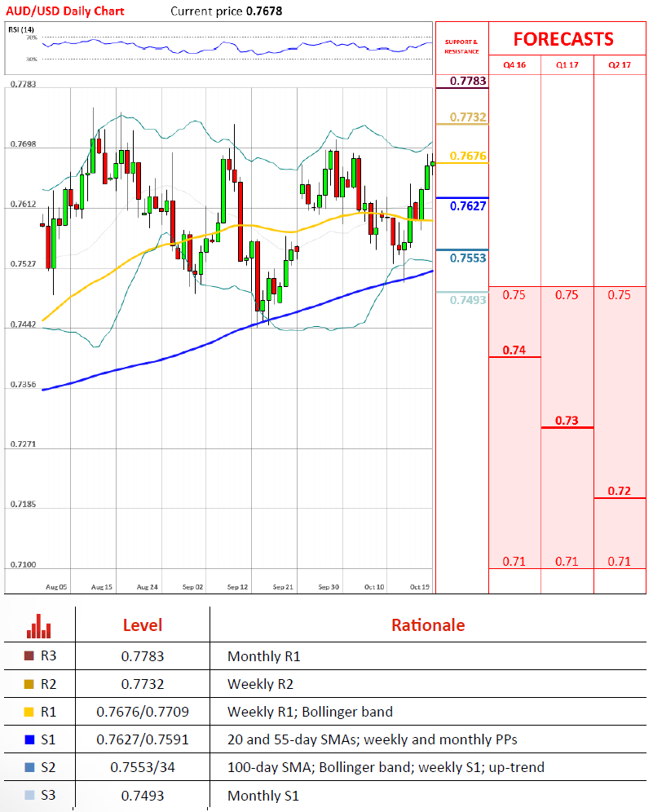The image size is (653, 812).
Task: Click the 20 and 55-day SMAs rationale
Action: (373, 739)
